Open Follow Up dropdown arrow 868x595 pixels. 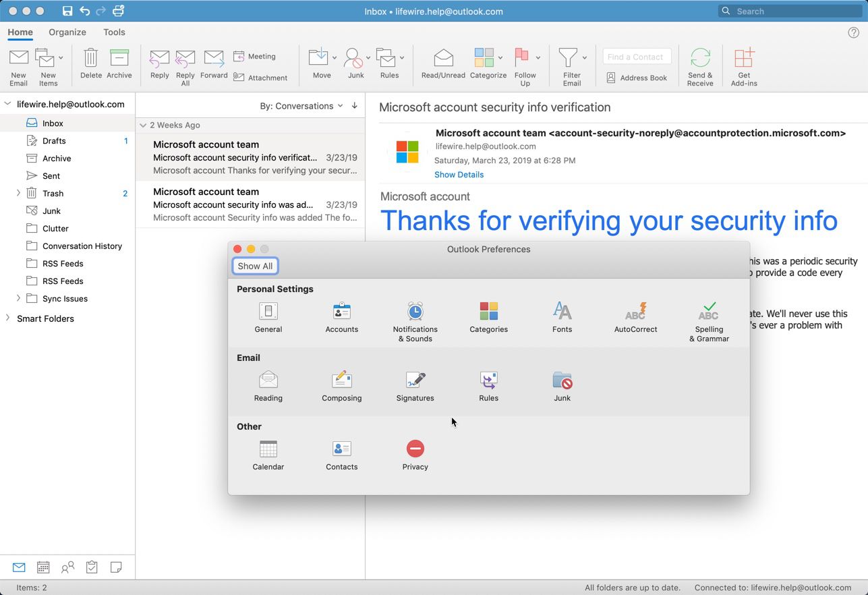pyautogui.click(x=538, y=58)
